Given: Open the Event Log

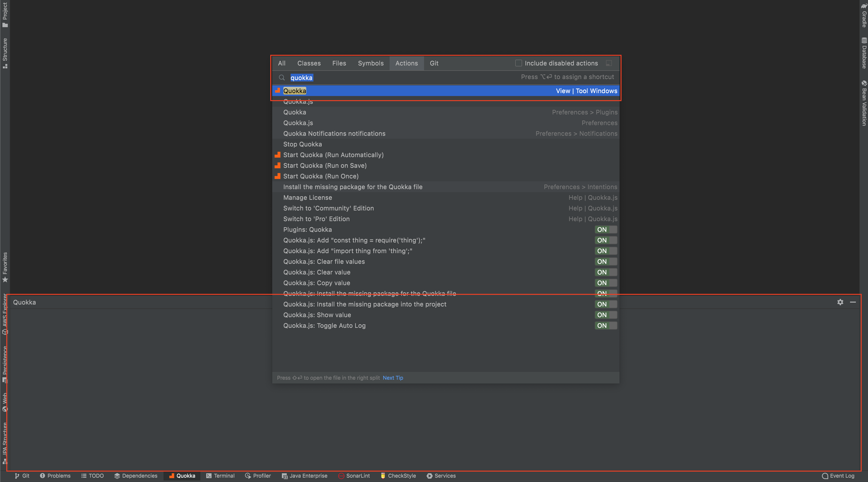Looking at the screenshot, I should point(838,476).
